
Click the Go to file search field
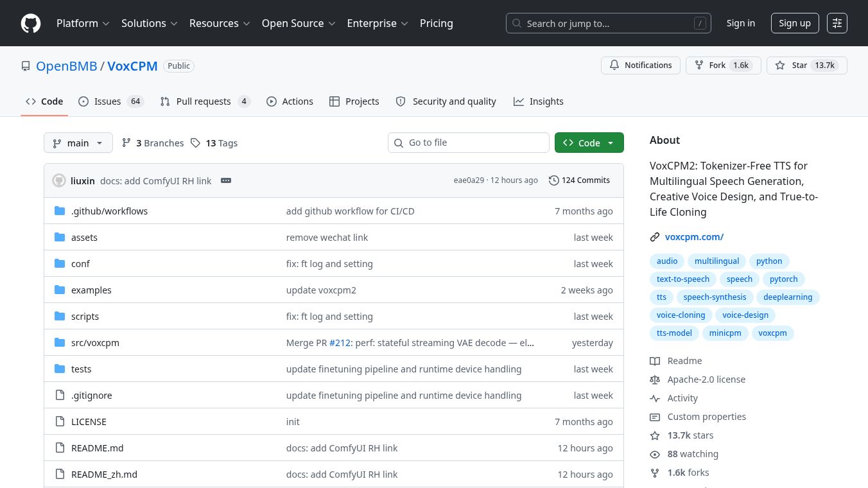click(469, 143)
